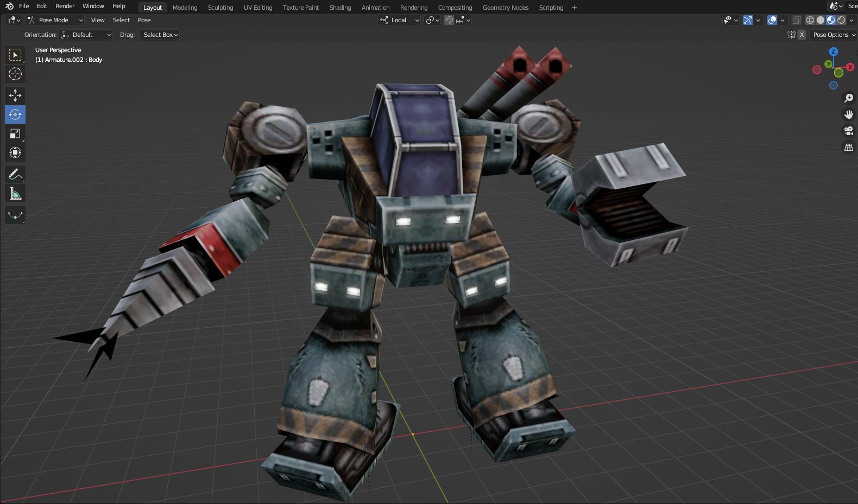Open the Pose Mode dropdown
858x504 pixels.
55,20
